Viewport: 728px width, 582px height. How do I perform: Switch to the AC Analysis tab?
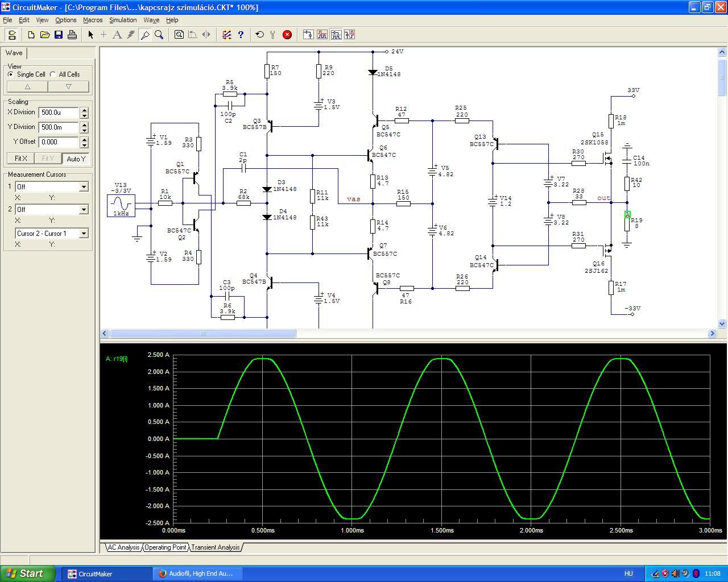click(x=123, y=547)
